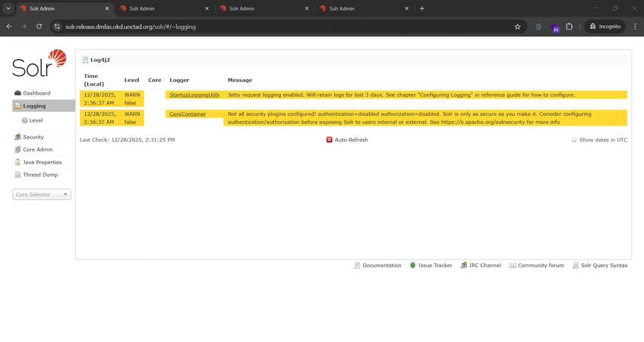This screenshot has height=342, width=644.
Task: Open the Solr Query Syntax link
Action: (x=600, y=265)
